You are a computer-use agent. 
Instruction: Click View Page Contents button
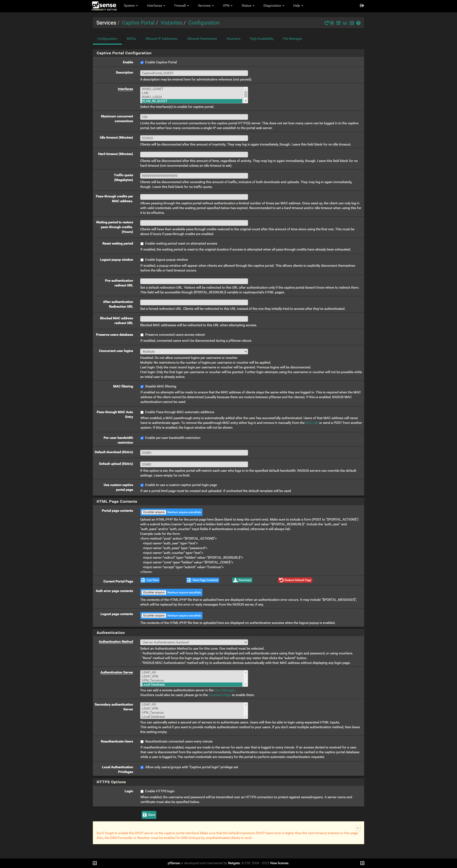click(203, 580)
